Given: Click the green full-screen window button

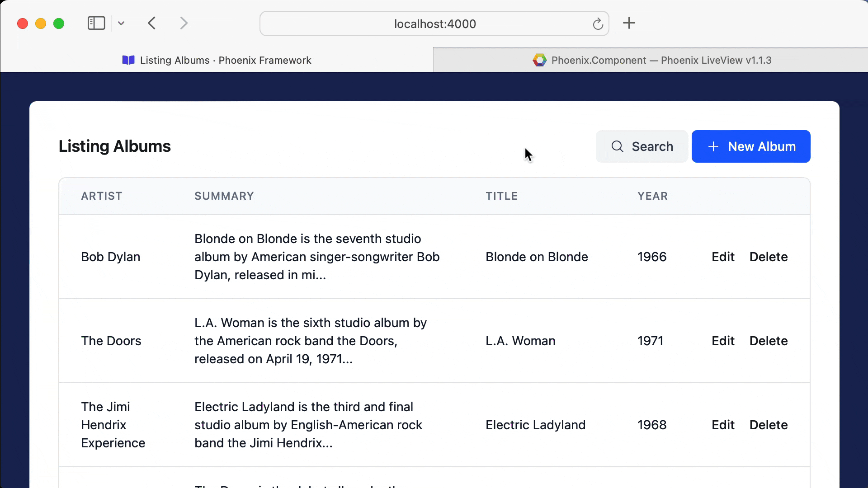Looking at the screenshot, I should point(59,23).
